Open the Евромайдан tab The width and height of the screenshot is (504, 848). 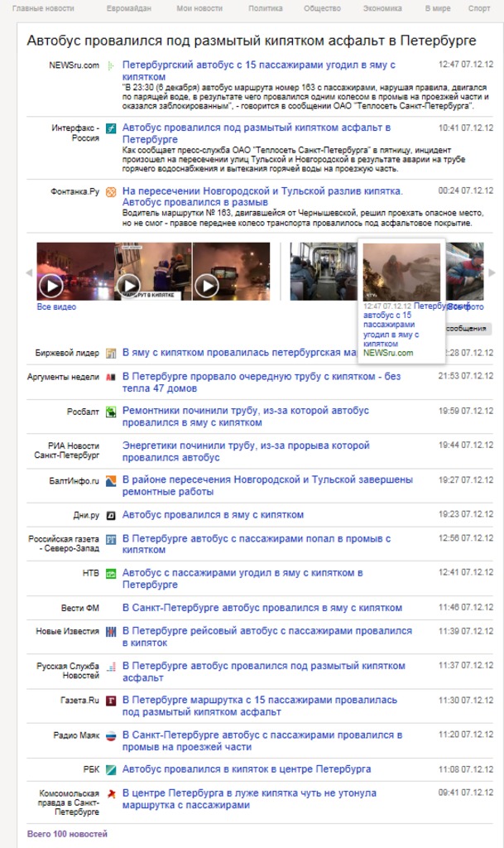click(128, 8)
